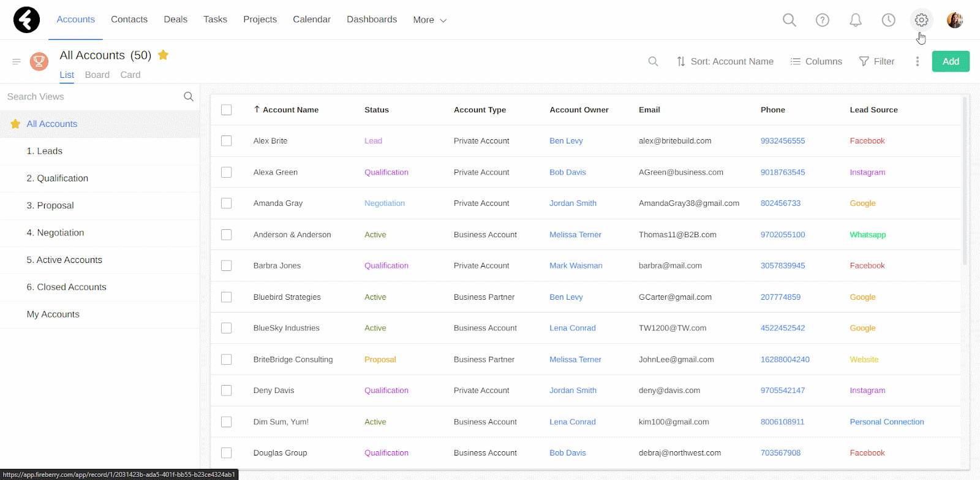Click the orange trophy Accounts icon
This screenshot has height=480, width=980.
[39, 61]
